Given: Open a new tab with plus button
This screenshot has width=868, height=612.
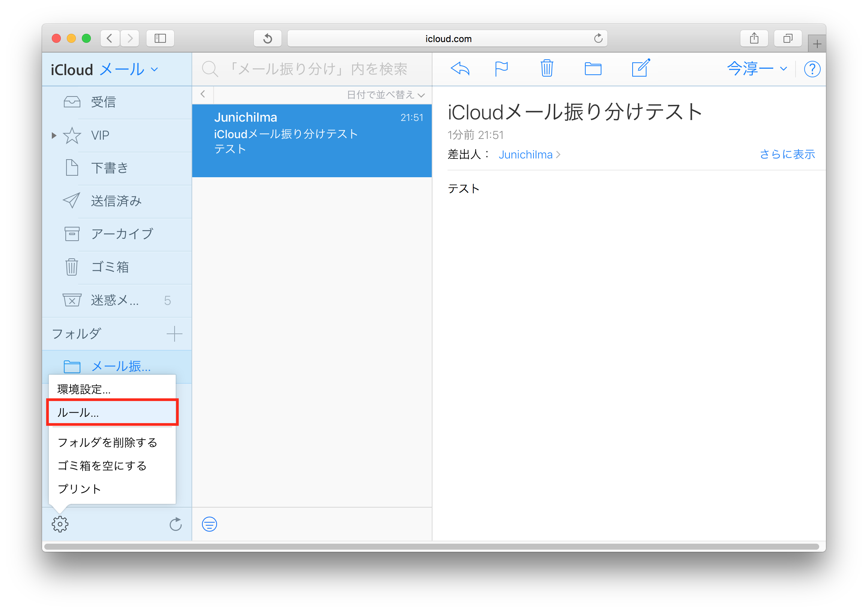Looking at the screenshot, I should (817, 44).
